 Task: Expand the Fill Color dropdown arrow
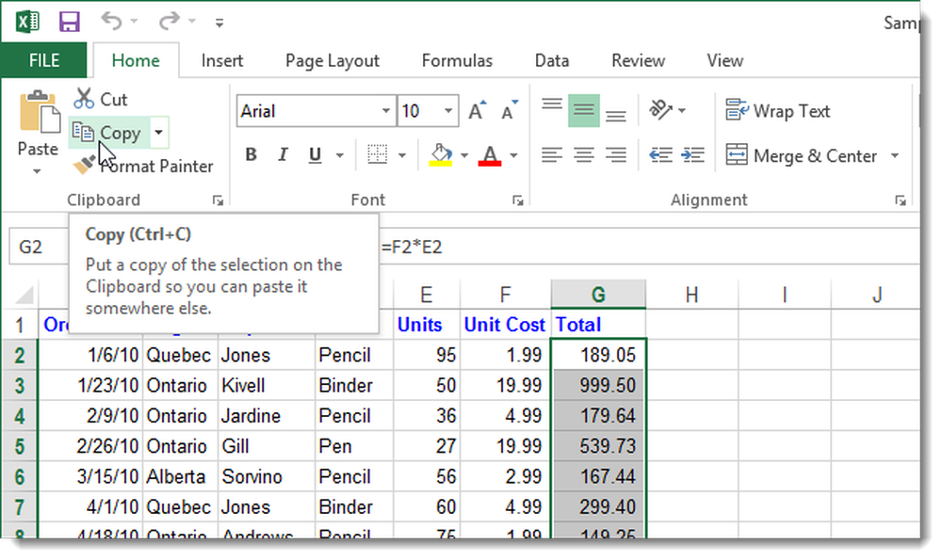point(464,155)
